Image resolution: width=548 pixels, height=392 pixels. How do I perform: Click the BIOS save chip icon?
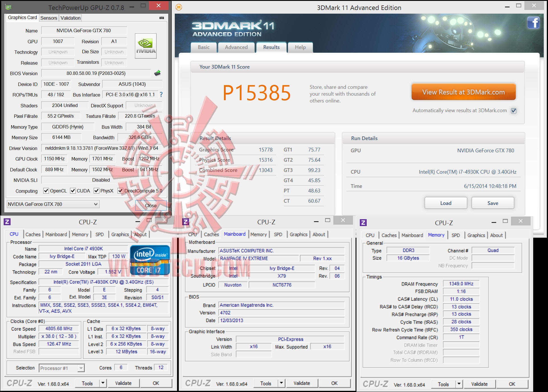(157, 73)
